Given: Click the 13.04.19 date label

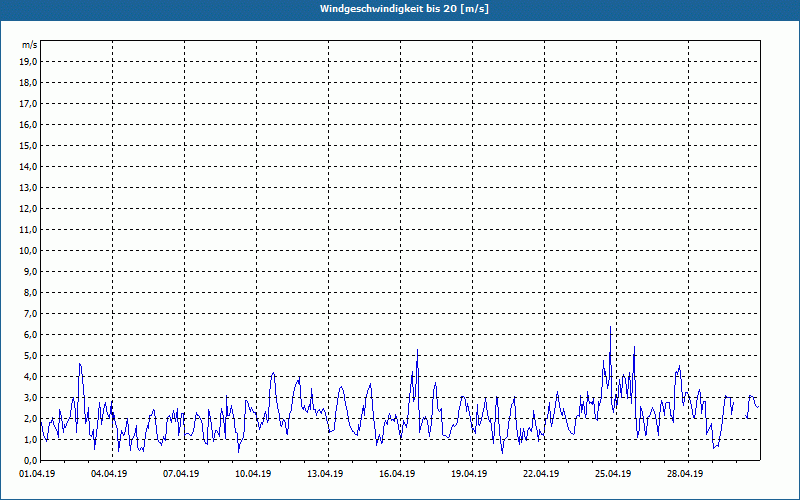Looking at the screenshot, I should coord(325,473).
